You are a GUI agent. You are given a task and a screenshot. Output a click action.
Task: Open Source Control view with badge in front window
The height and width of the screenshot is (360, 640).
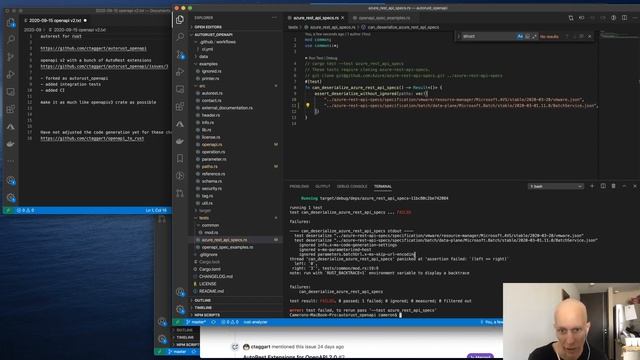click(180, 54)
